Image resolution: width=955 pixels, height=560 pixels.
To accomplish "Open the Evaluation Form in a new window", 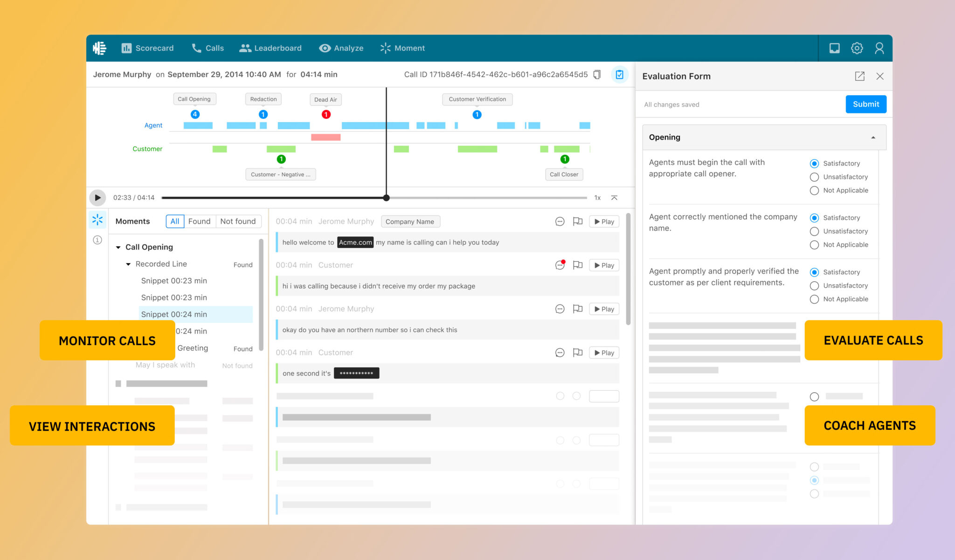I will 860,76.
